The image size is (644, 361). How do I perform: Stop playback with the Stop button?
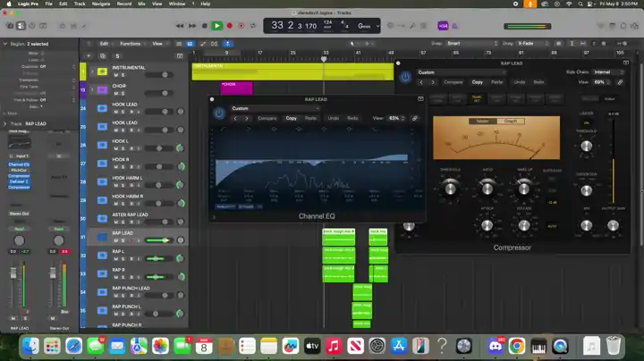[x=205, y=26]
